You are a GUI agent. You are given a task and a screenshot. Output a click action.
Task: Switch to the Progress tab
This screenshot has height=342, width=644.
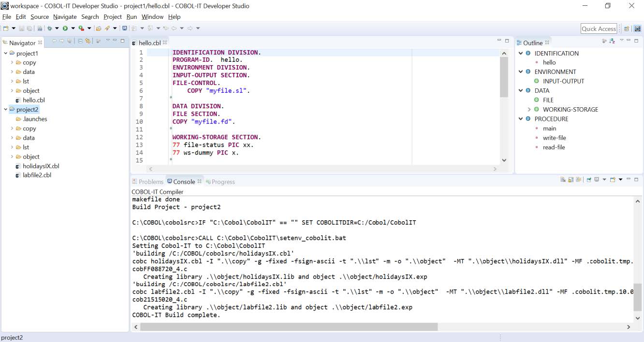(x=220, y=182)
